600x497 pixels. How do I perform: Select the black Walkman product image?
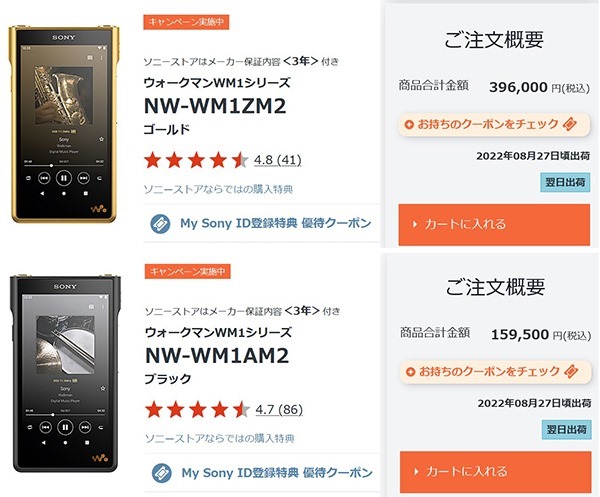[65, 373]
